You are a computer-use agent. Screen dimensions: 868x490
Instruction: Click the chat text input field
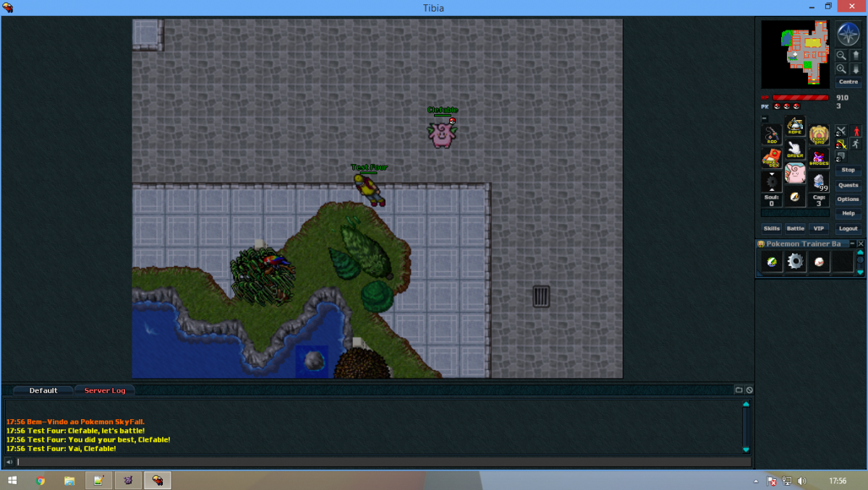point(383,462)
